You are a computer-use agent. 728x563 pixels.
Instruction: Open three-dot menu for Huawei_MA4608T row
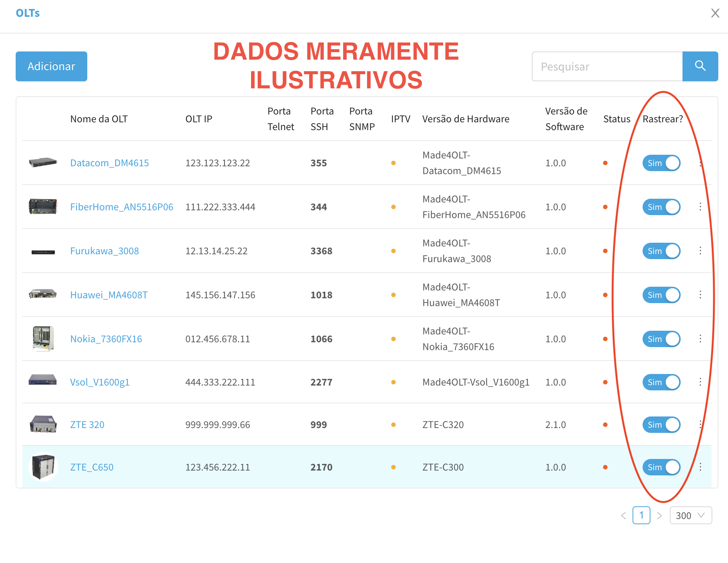click(x=700, y=295)
